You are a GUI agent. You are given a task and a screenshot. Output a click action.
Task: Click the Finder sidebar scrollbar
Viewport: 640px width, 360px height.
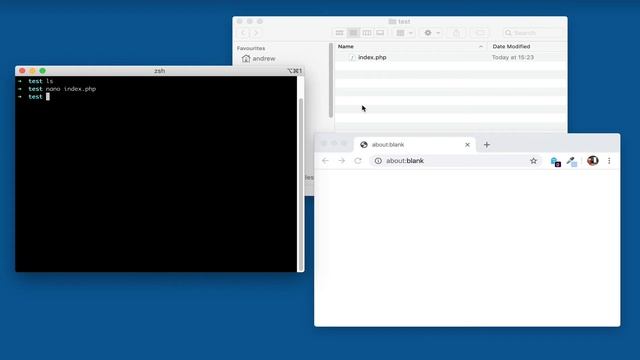click(x=331, y=80)
